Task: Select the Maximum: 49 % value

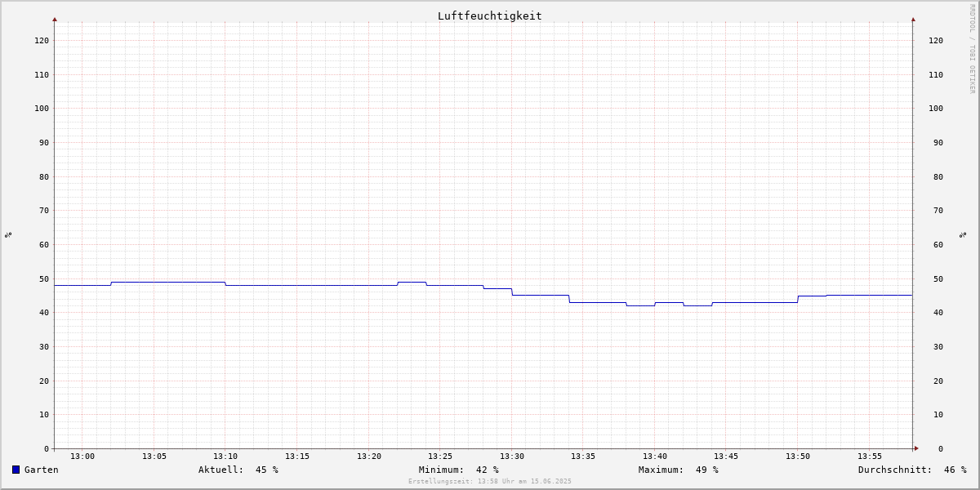Action: pos(679,470)
